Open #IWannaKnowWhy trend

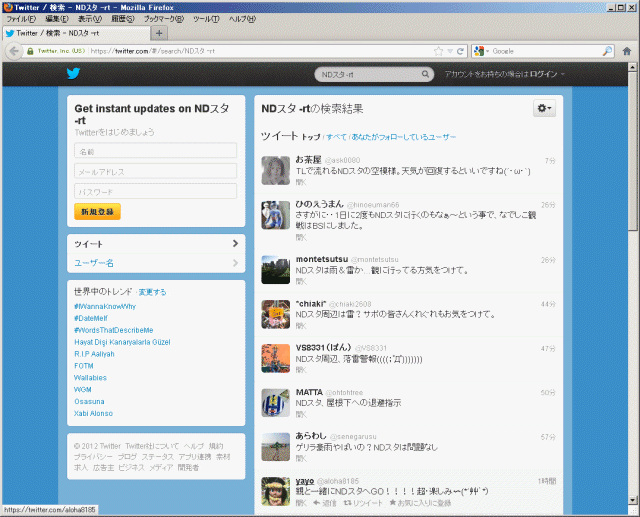[x=105, y=306]
